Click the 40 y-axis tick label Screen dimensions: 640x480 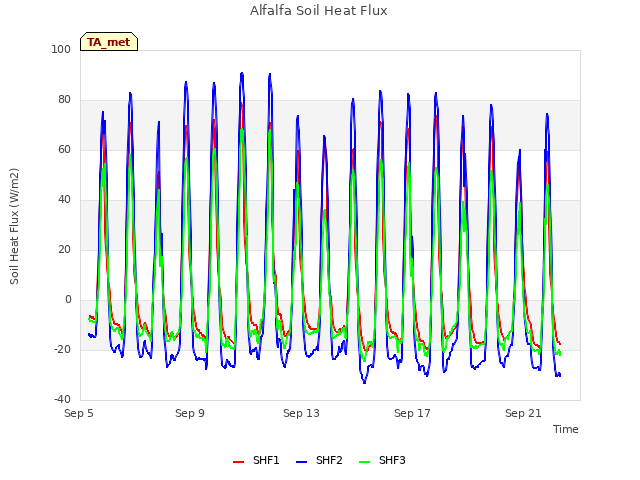coord(64,200)
